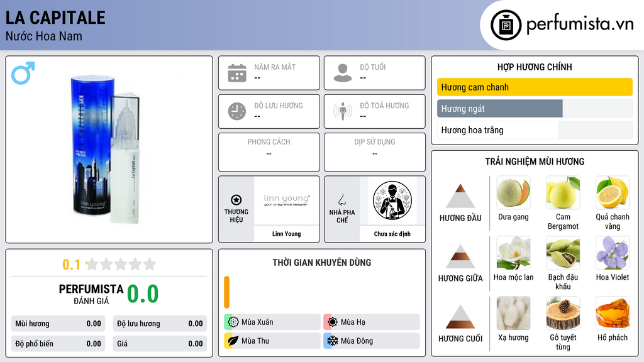Viewport: 644px width, 362px height.
Task: Click the calendar icon for Năm ra mắt
Action: [237, 73]
